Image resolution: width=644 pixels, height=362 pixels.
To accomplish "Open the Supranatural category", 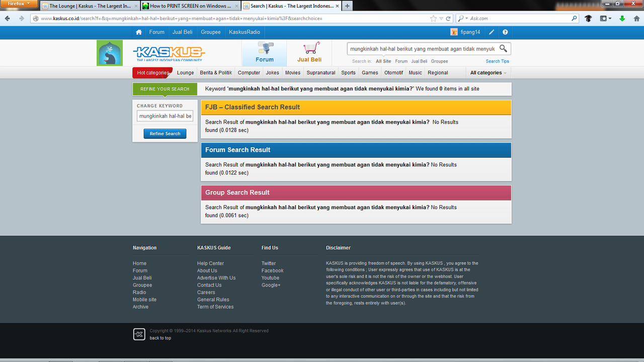I will pyautogui.click(x=321, y=73).
